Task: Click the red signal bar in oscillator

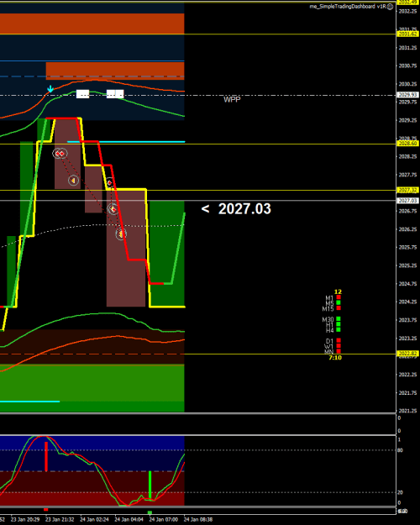Action: 46,456
